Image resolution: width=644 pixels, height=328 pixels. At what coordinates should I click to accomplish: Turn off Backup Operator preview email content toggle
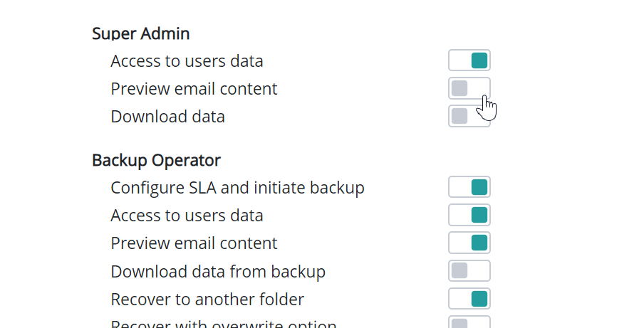(x=469, y=243)
